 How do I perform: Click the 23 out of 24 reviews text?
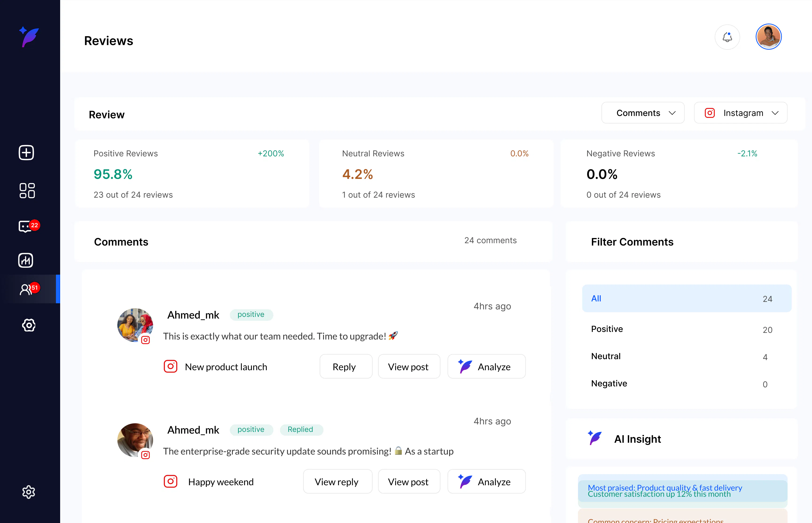[133, 195]
